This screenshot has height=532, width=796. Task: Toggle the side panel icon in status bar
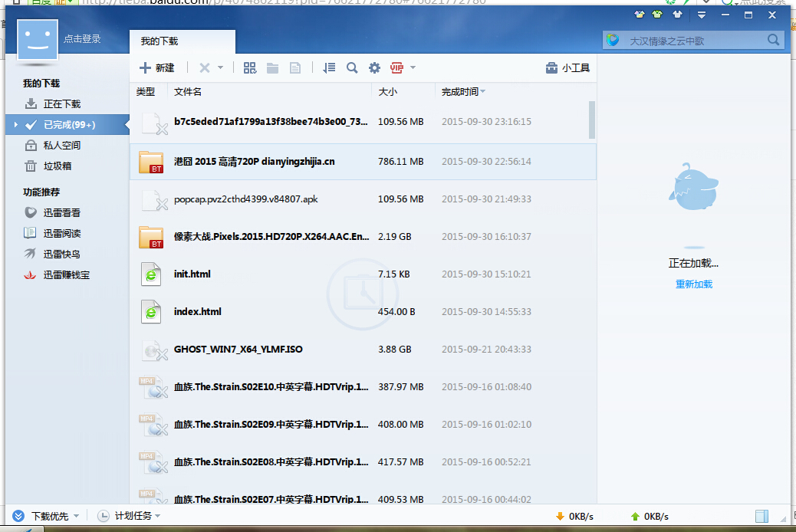click(x=762, y=516)
